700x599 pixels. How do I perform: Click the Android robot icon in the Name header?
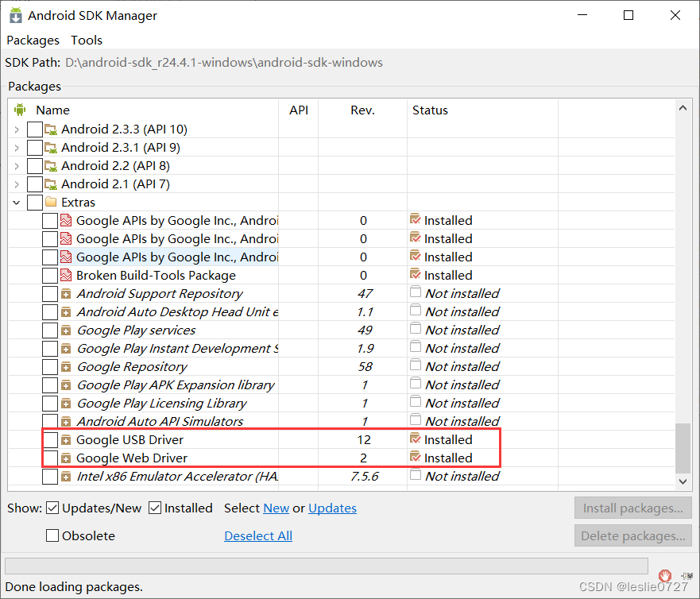tap(20, 110)
